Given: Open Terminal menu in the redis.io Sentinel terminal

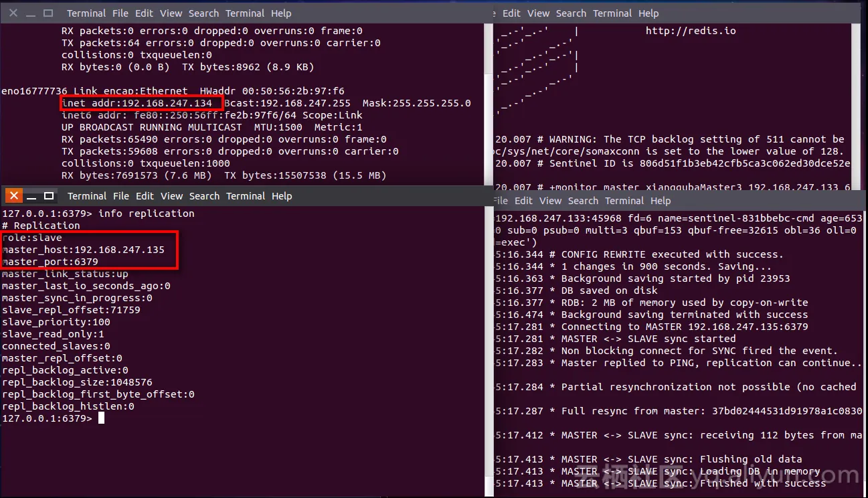Looking at the screenshot, I should 612,13.
